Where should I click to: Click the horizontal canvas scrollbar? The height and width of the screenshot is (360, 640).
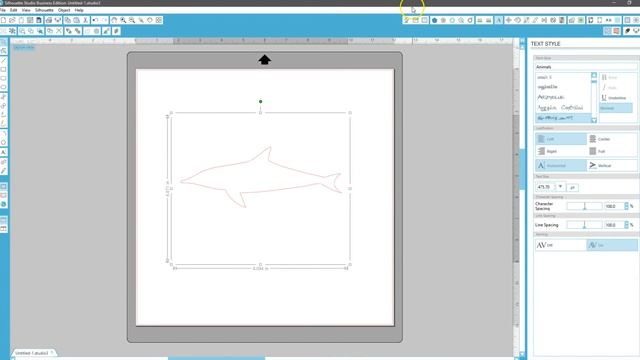[216, 358]
